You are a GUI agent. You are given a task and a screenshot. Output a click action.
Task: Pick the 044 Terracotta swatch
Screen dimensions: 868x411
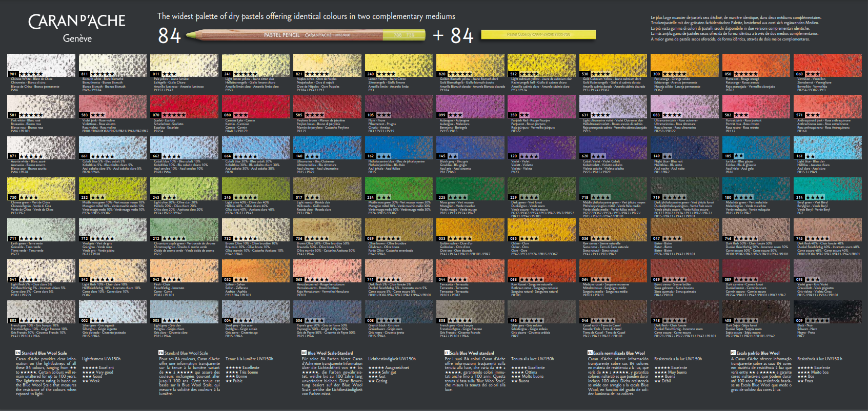[470, 271]
